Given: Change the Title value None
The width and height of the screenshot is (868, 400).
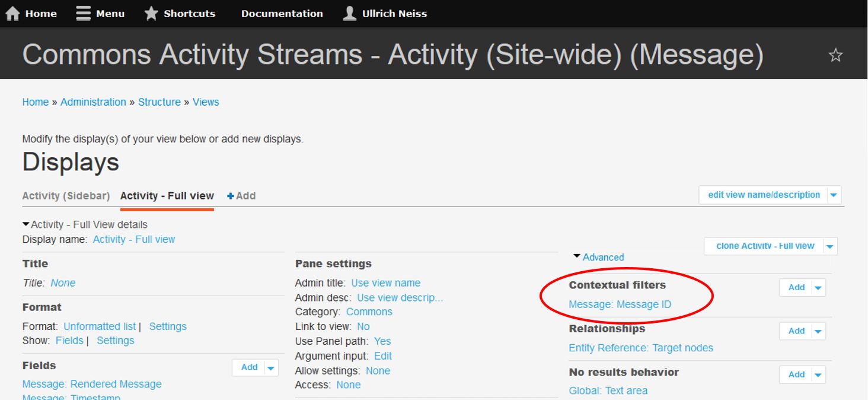Looking at the screenshot, I should [x=63, y=283].
